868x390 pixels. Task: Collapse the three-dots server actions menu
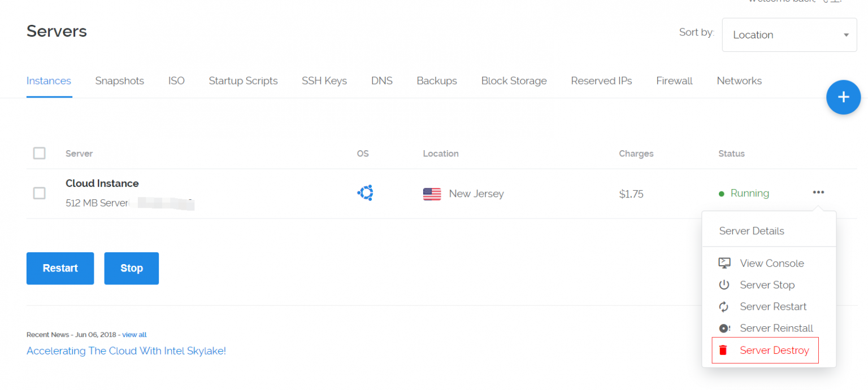coord(818,192)
